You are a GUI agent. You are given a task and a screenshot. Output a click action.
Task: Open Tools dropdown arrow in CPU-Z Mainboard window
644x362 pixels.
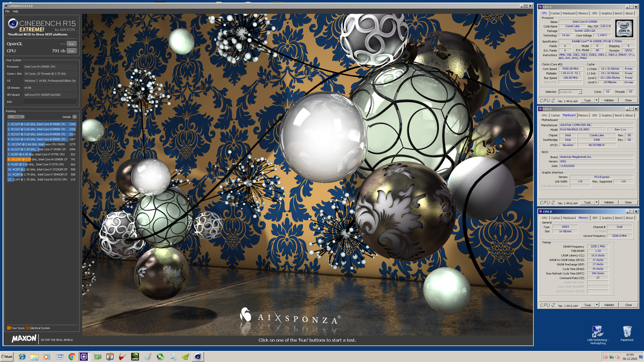point(596,202)
